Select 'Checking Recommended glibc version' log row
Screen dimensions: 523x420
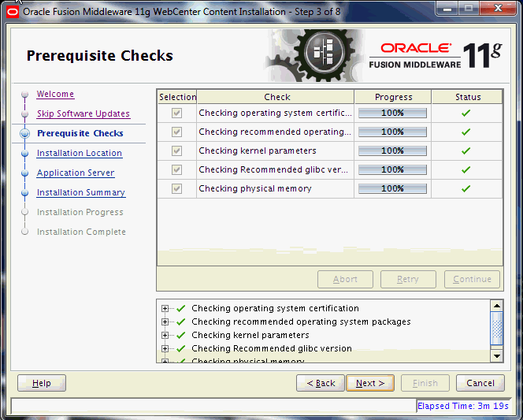tap(272, 348)
